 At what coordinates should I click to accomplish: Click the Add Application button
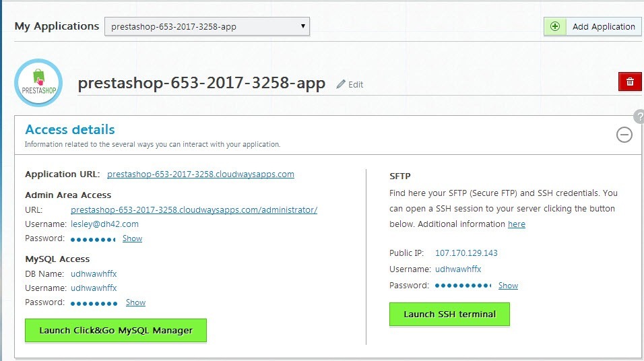pyautogui.click(x=592, y=27)
